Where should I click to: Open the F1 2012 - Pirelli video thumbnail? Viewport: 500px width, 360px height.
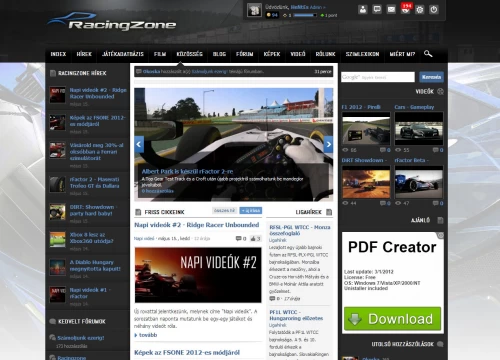pyautogui.click(x=366, y=129)
